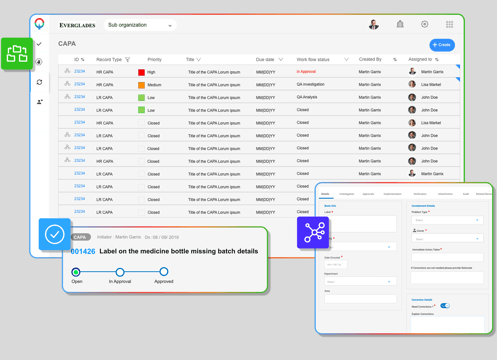Open the Approvals tab
This screenshot has width=497, height=360.
(x=368, y=194)
